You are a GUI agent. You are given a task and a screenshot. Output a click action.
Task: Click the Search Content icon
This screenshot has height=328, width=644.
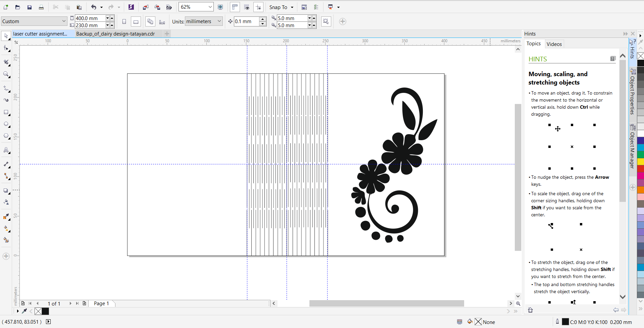[x=131, y=7]
